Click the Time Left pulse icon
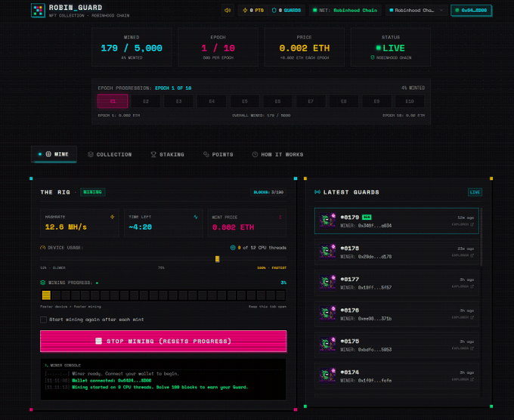514x420 pixels. pos(196,217)
